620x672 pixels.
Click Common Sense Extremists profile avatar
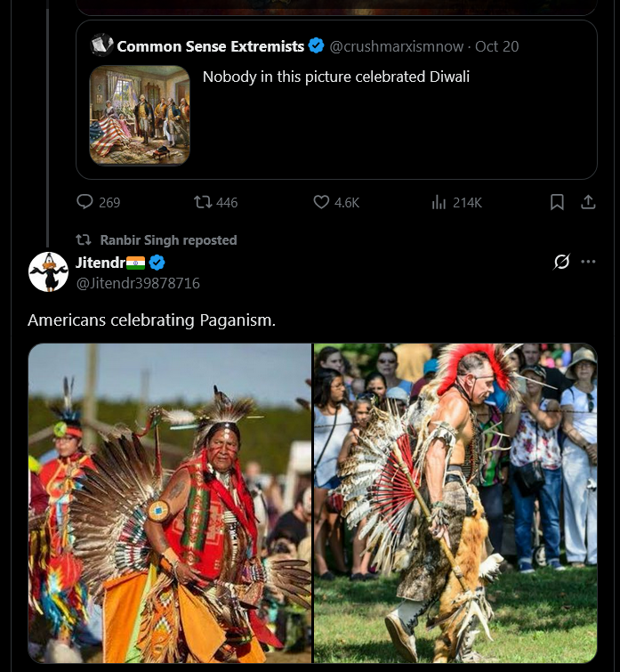coord(102,45)
